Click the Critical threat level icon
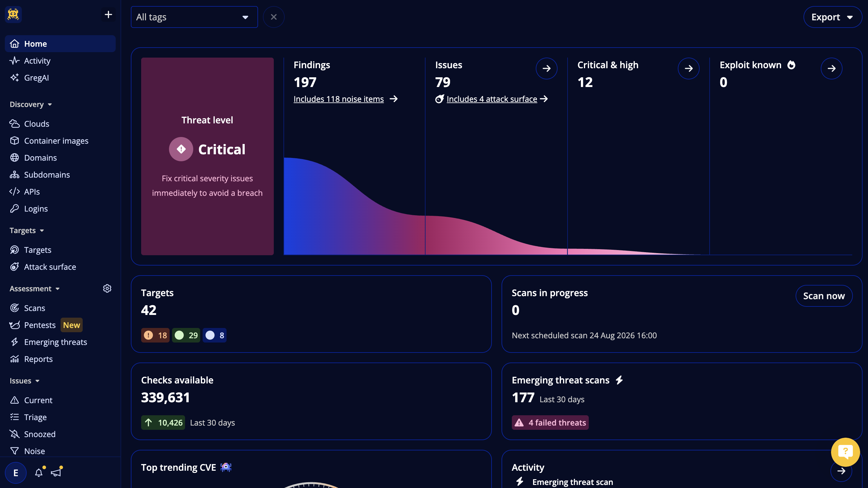This screenshot has width=868, height=488. pyautogui.click(x=181, y=149)
